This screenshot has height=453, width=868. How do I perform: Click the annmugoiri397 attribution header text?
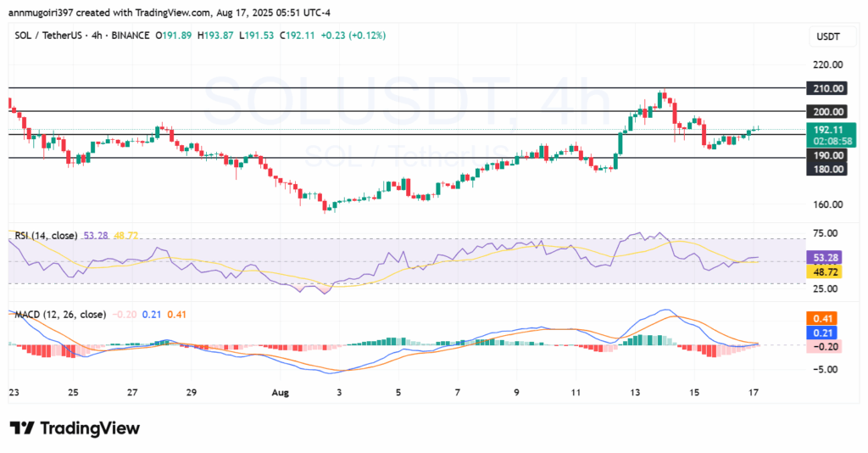[x=170, y=13]
